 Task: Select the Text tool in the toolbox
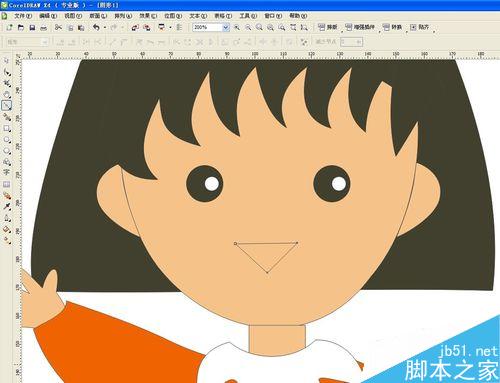(7, 172)
